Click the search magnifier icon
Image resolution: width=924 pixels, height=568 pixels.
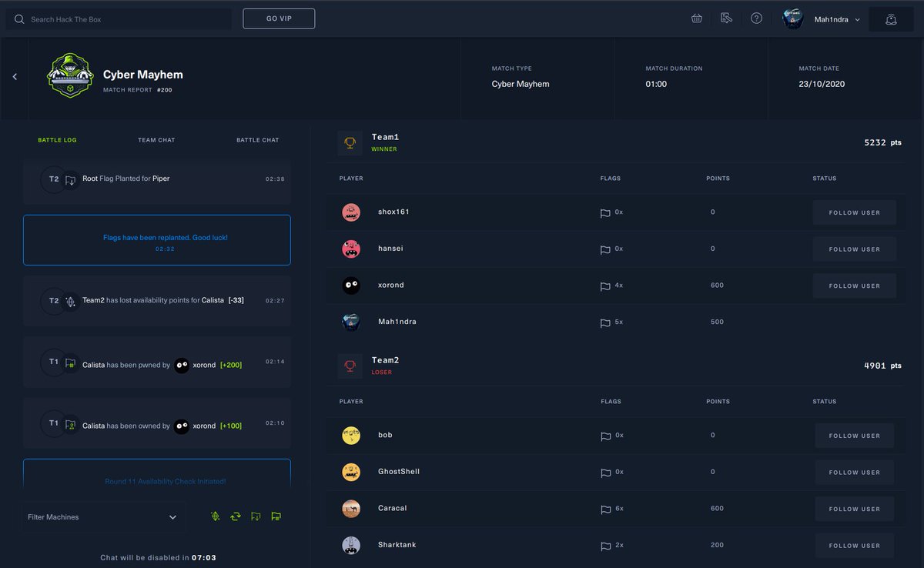point(18,19)
